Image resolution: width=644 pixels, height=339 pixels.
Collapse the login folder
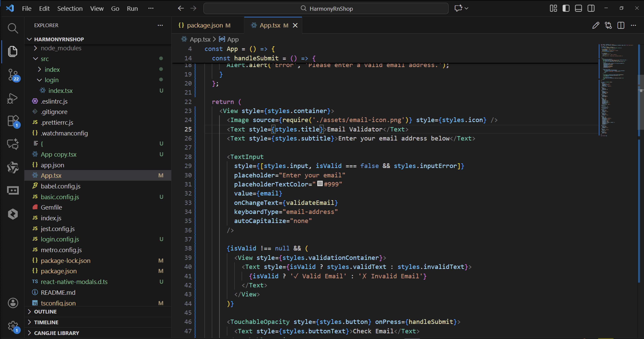pos(51,80)
